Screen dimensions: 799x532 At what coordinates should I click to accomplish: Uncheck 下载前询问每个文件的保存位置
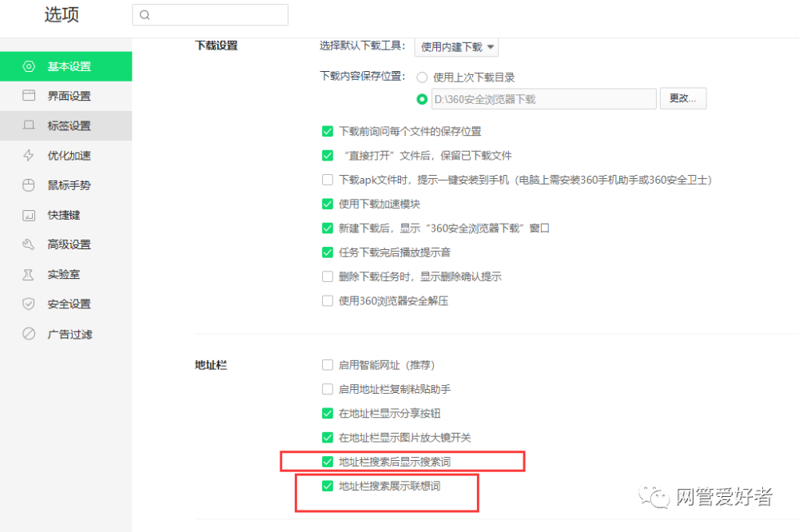[x=328, y=132]
